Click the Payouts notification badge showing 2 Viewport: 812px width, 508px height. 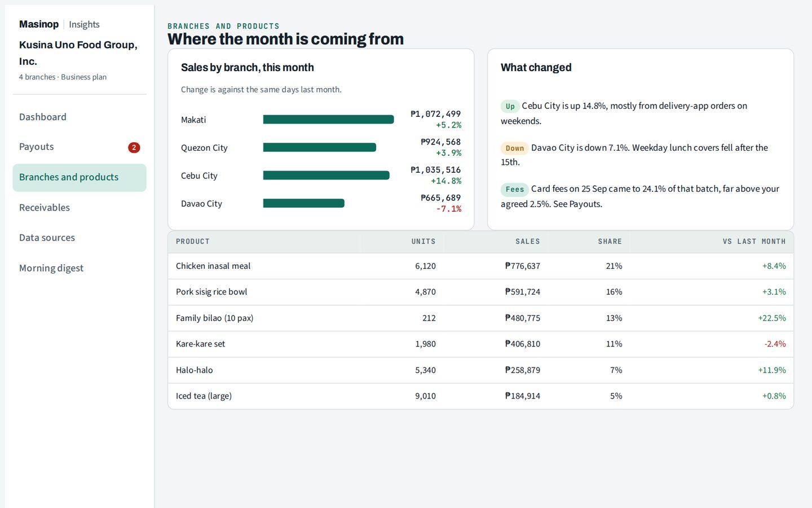[134, 147]
